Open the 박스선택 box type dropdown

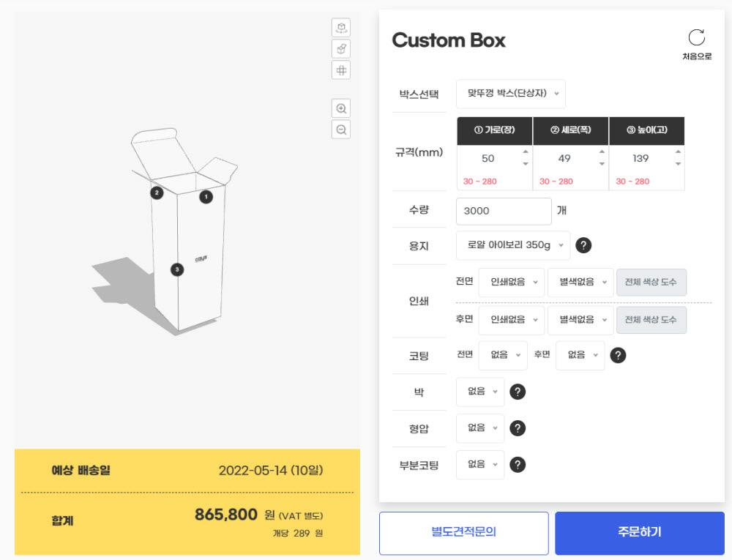pos(511,94)
